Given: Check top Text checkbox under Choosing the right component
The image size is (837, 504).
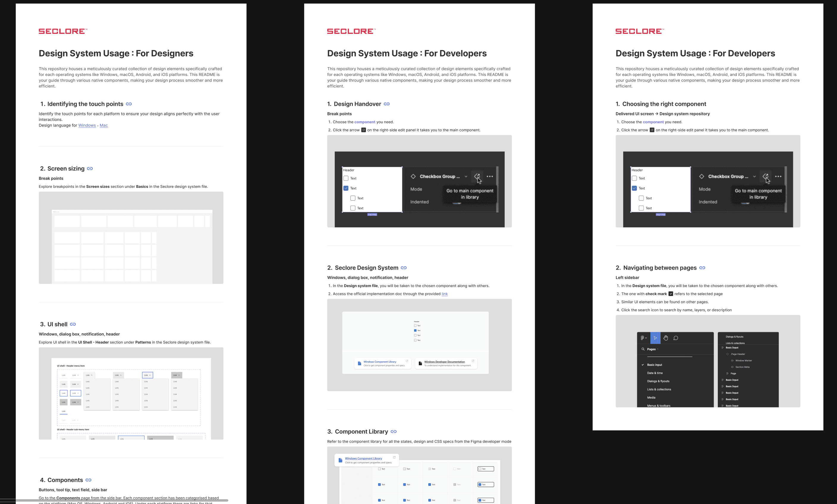Looking at the screenshot, I should tap(634, 178).
